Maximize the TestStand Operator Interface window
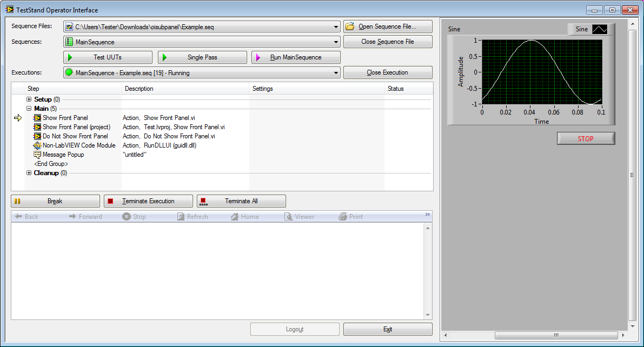Viewport: 644px width, 347px height. point(612,10)
